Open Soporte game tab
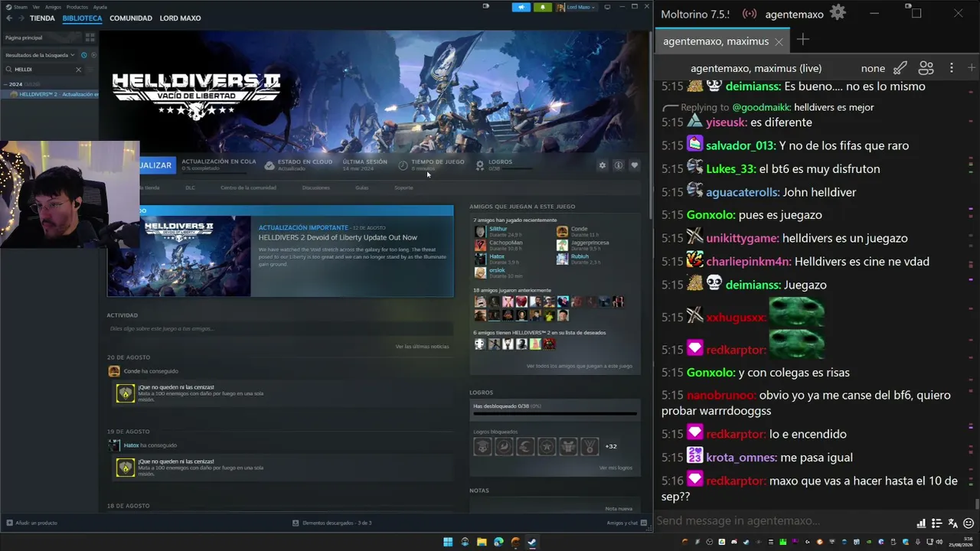The height and width of the screenshot is (551, 980). [403, 187]
